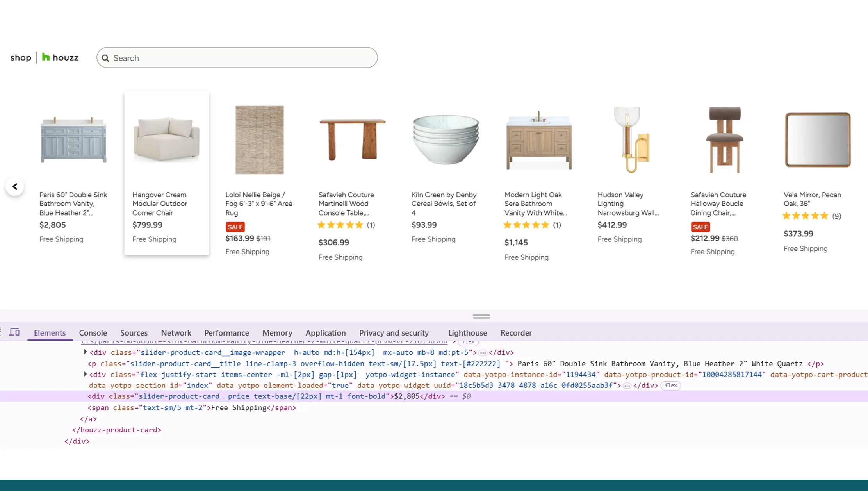Toggle the device toolbar icon in DevTools
Image resolution: width=868 pixels, height=491 pixels.
pos(14,332)
